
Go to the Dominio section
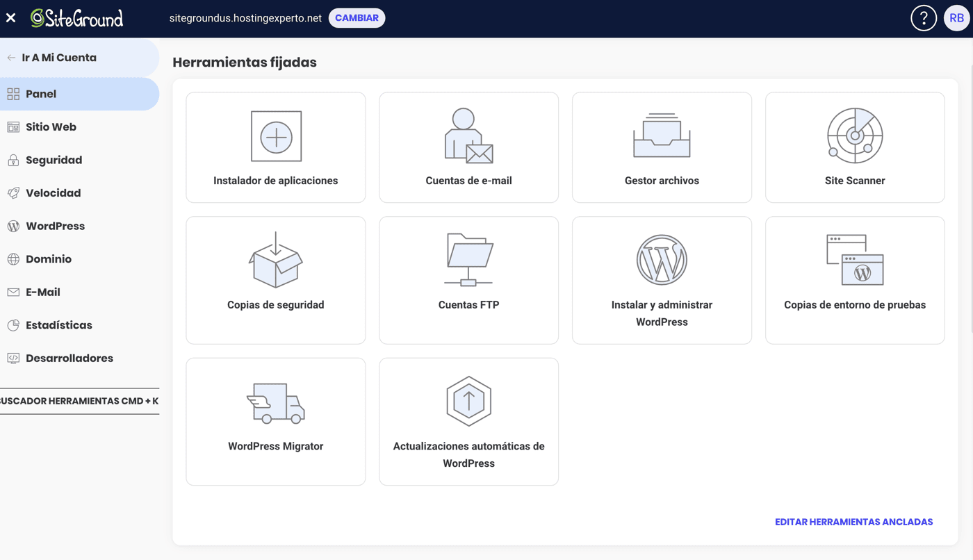click(79, 259)
